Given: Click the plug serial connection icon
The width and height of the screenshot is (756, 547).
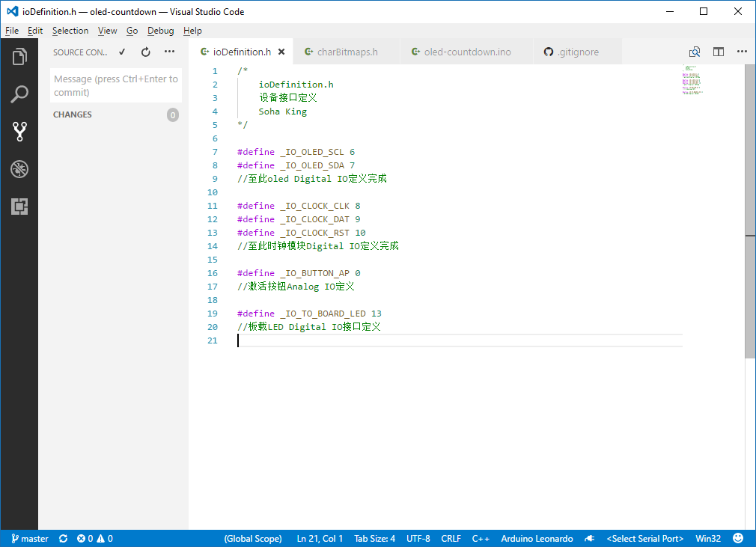Looking at the screenshot, I should (590, 538).
